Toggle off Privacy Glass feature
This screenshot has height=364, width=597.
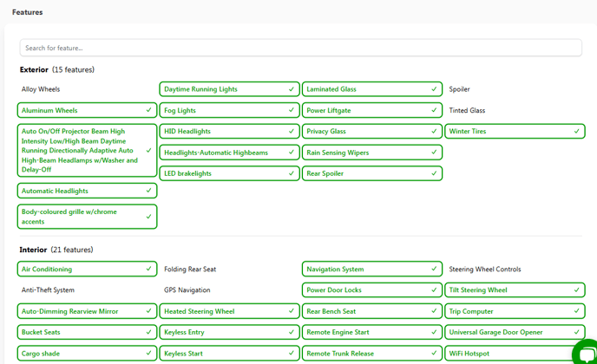pos(372,131)
